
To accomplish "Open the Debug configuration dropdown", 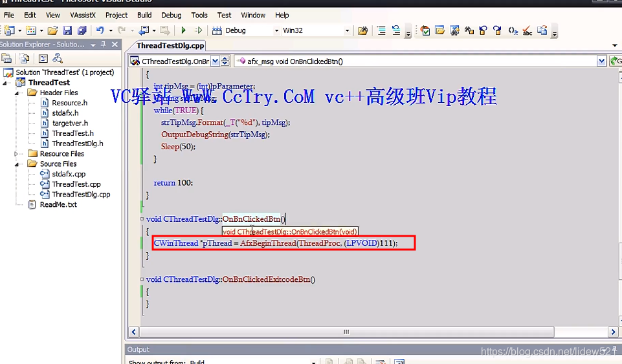I will 276,30.
